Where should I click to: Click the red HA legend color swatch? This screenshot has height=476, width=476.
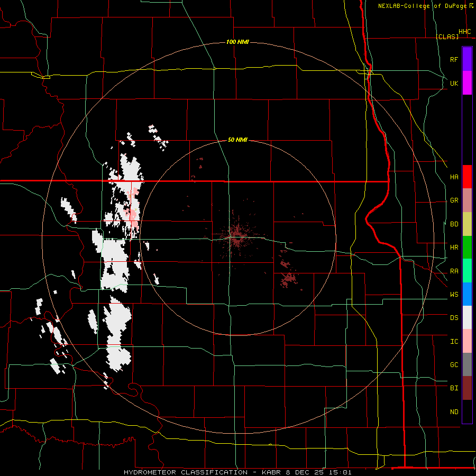[x=467, y=177]
